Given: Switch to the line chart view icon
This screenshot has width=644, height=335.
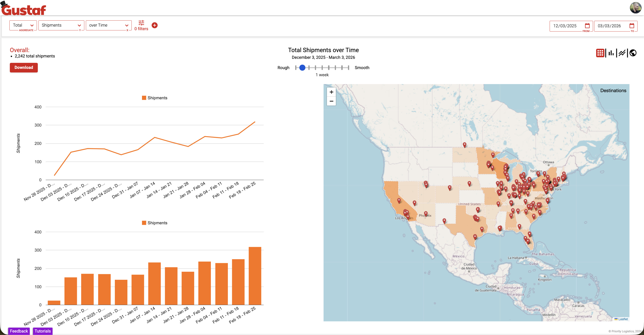Looking at the screenshot, I should 622,53.
